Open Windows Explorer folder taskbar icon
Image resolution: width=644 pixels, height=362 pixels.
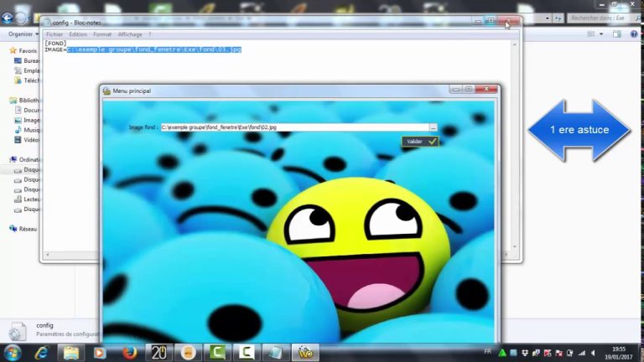point(70,352)
